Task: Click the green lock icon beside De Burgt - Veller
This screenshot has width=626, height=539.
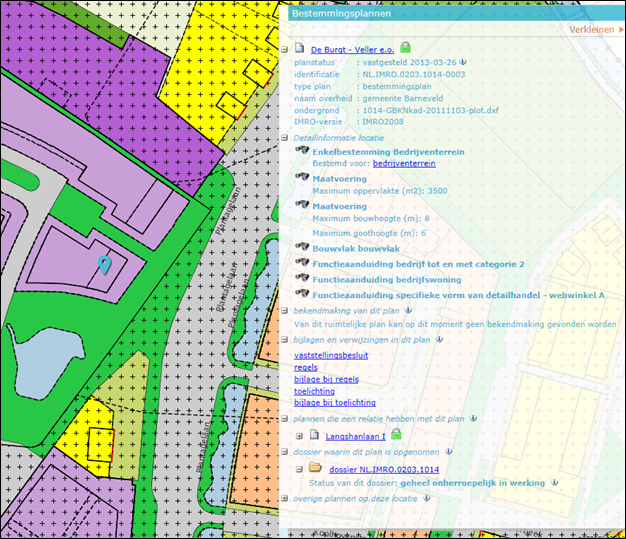Action: tap(405, 48)
